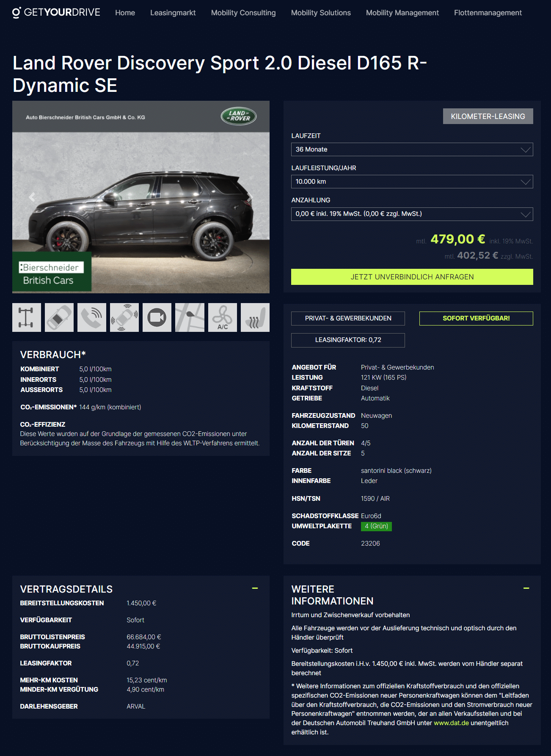Viewport: 551px width, 756px height.
Task: Click the all-wheel drive feature icon
Action: tap(27, 317)
